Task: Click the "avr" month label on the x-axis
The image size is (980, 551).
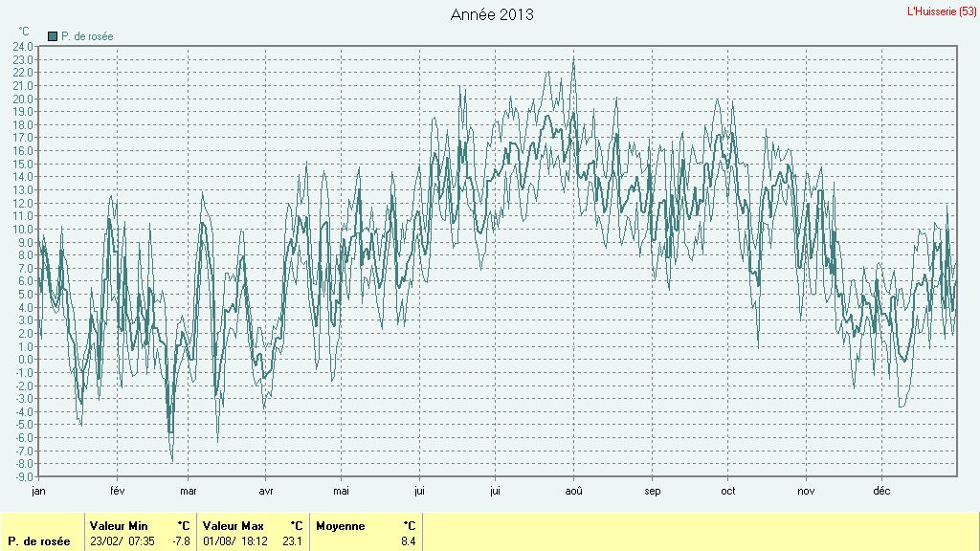Action: click(266, 491)
